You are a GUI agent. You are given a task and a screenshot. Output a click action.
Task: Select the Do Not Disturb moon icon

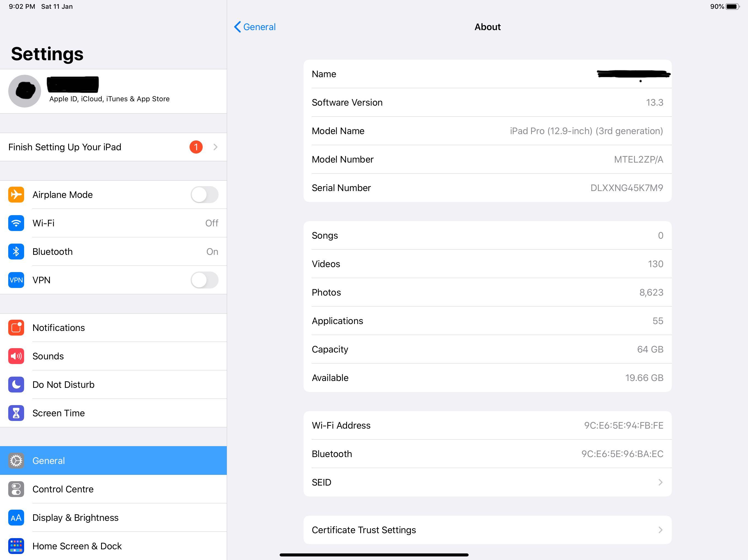[16, 384]
